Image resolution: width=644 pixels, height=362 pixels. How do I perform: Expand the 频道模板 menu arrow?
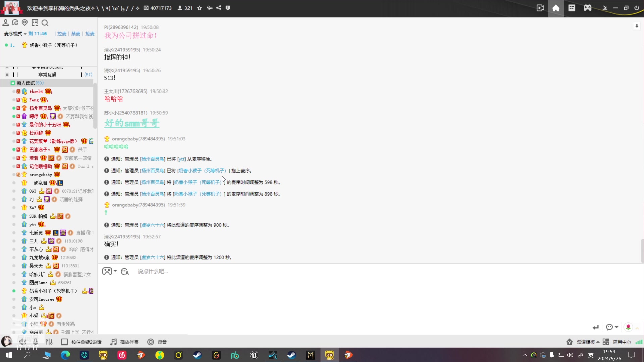coord(598,342)
